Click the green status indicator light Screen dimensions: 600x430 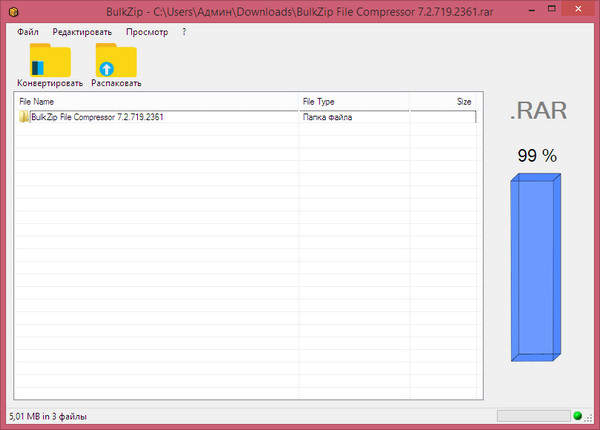(577, 415)
